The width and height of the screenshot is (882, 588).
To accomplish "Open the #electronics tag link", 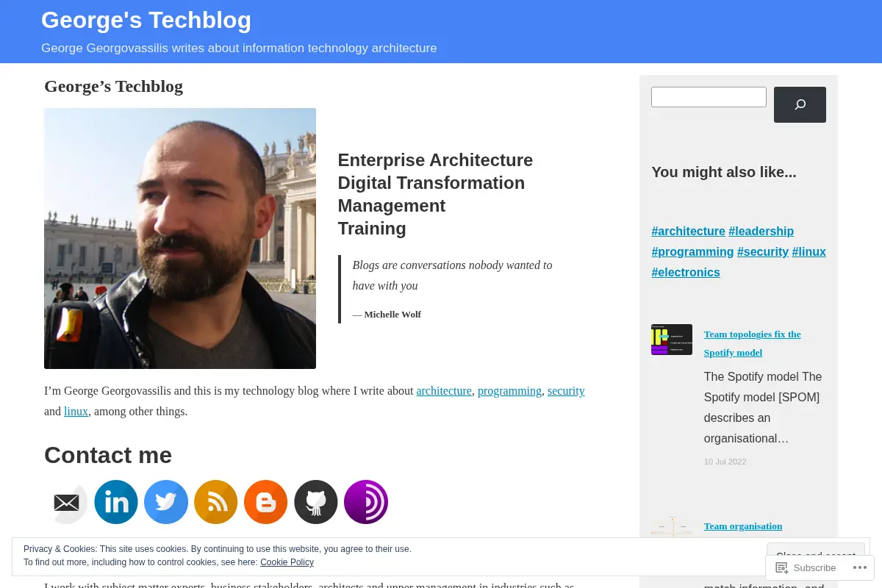I will (x=686, y=272).
